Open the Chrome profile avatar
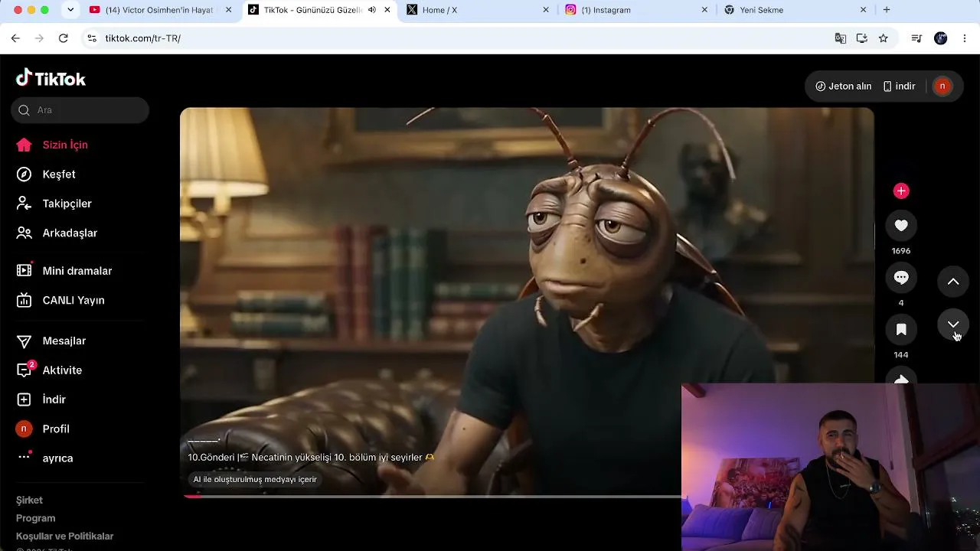The height and width of the screenshot is (551, 980). coord(941,38)
